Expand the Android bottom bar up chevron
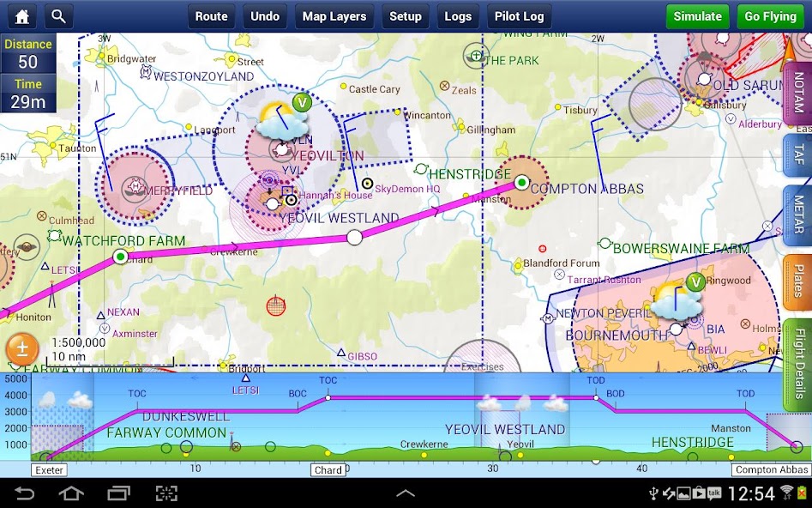 (405, 493)
